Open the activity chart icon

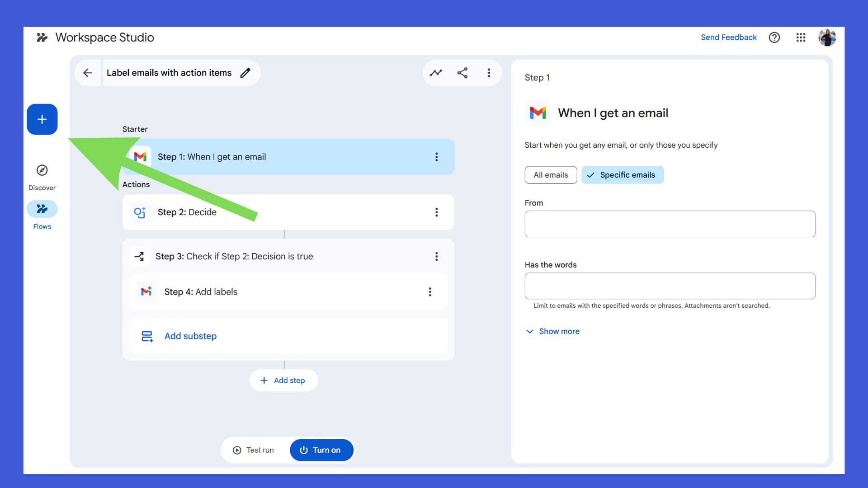(436, 73)
